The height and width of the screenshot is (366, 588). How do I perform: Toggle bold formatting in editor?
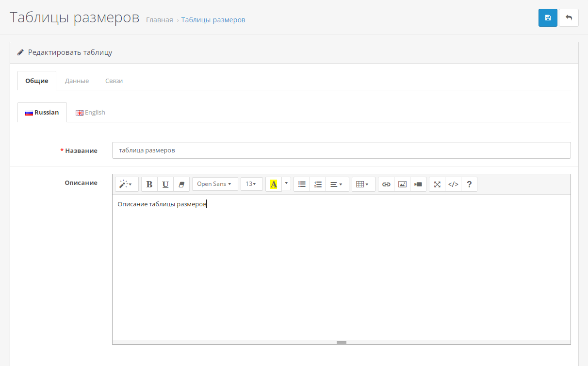click(x=149, y=184)
